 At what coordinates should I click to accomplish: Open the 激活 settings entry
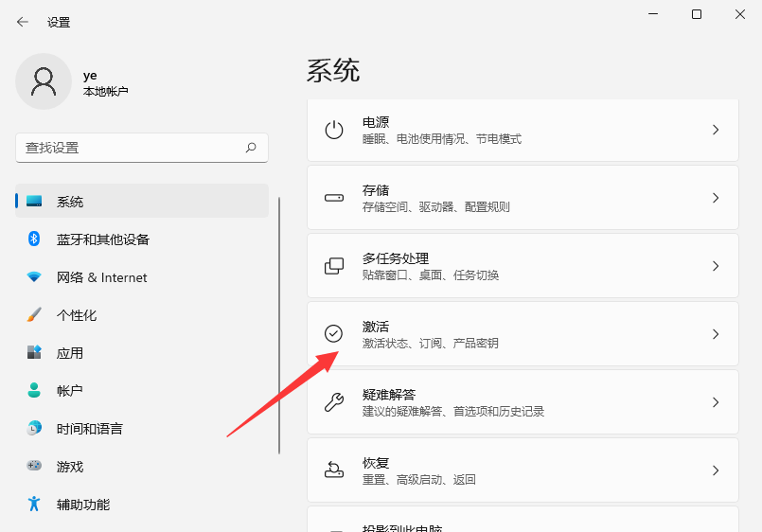point(523,334)
